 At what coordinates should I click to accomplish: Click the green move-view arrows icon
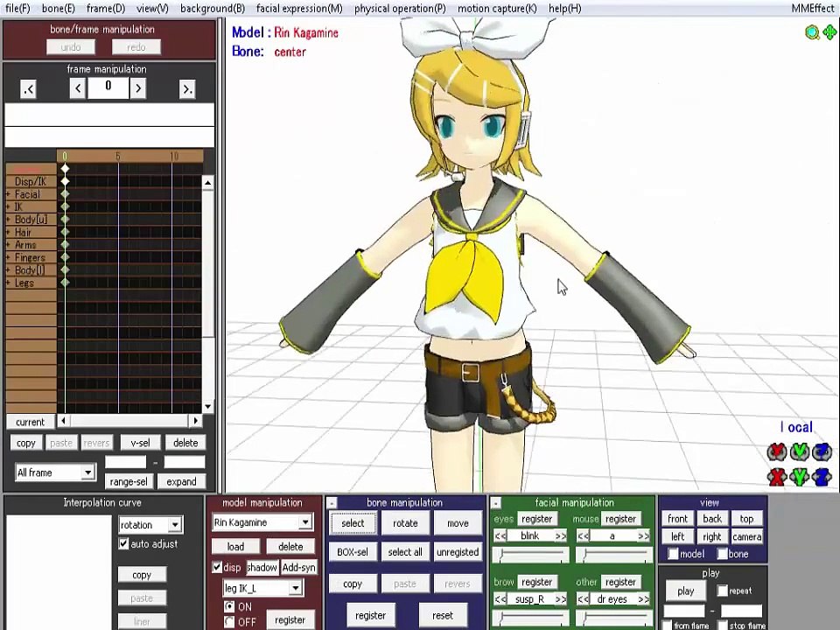(x=829, y=32)
